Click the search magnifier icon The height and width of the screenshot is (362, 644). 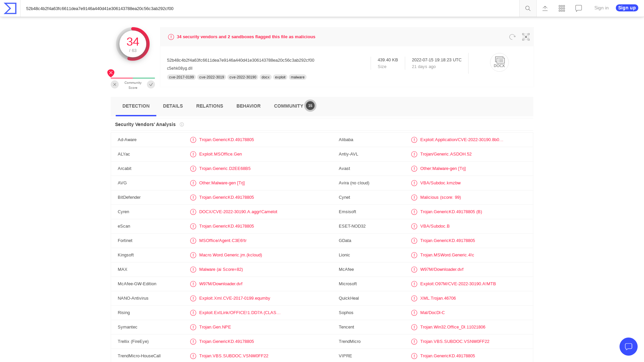pos(528,8)
